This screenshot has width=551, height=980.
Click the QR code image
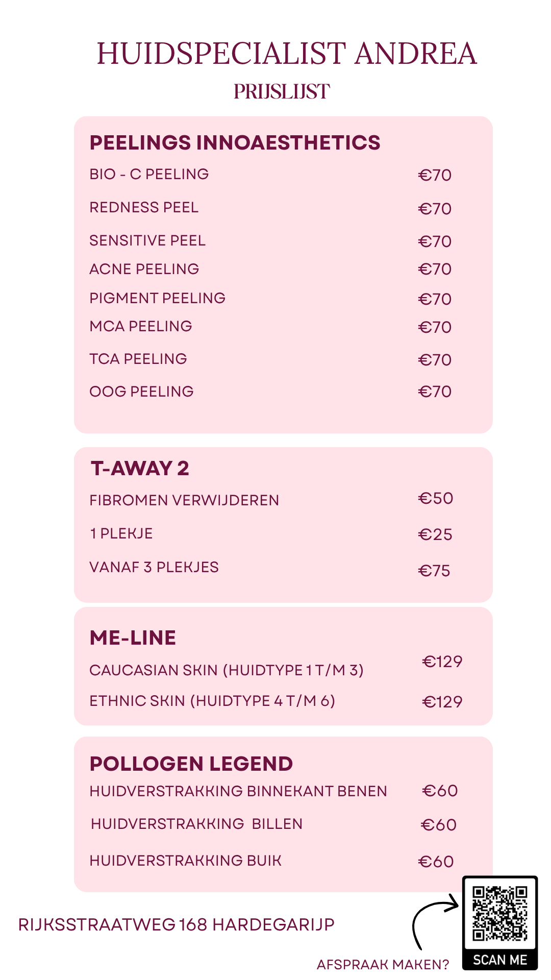(x=499, y=913)
